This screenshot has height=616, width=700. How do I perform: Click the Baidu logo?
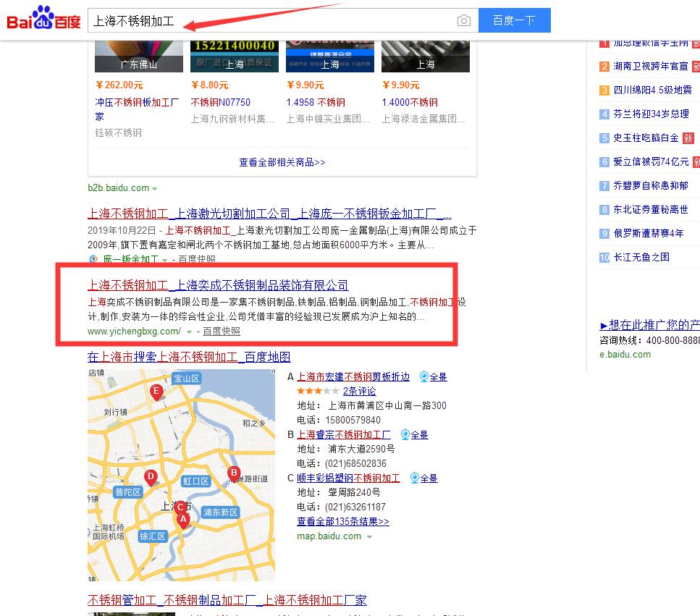tap(43, 18)
